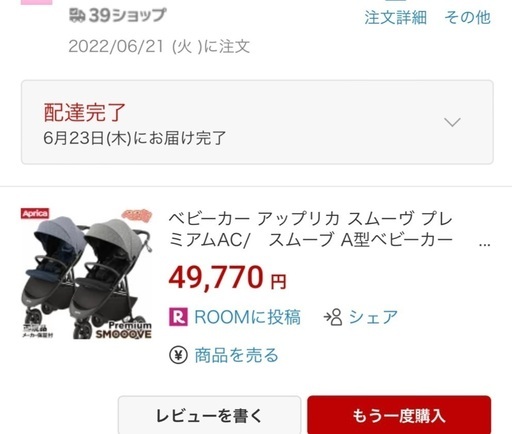Click the share person-arrow icon

pos(333,317)
